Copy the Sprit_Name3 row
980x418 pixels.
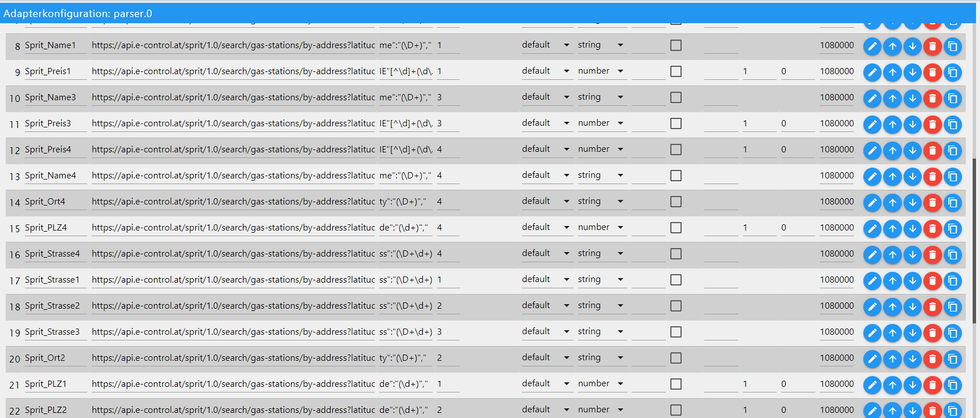953,98
